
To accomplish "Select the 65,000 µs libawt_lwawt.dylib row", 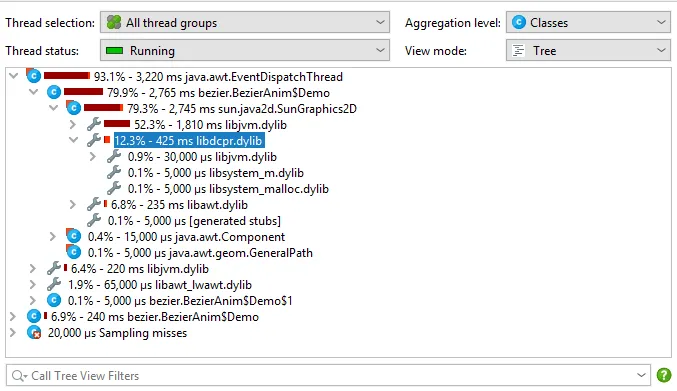I will 160,284.
